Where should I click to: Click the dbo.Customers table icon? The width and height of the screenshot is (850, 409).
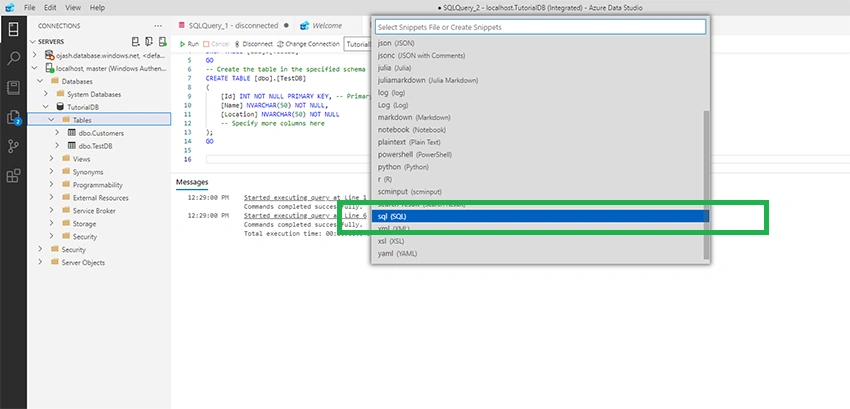72,133
